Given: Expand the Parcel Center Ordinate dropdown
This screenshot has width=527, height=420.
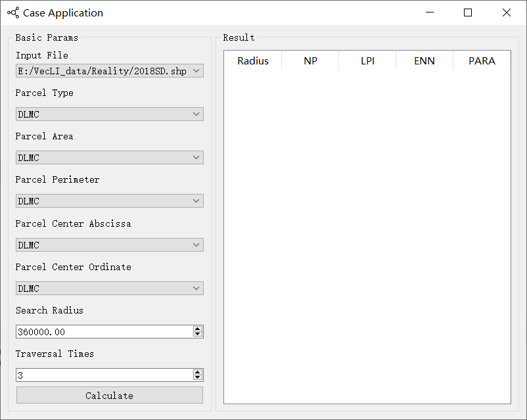Looking at the screenshot, I should point(110,289).
